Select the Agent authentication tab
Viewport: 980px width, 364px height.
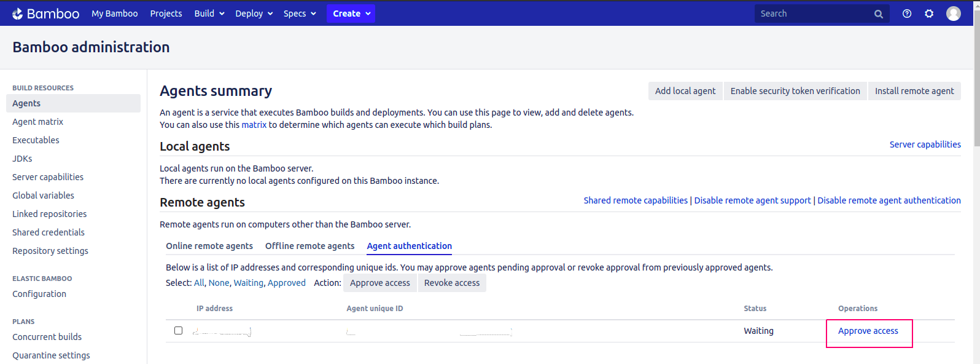pos(410,246)
